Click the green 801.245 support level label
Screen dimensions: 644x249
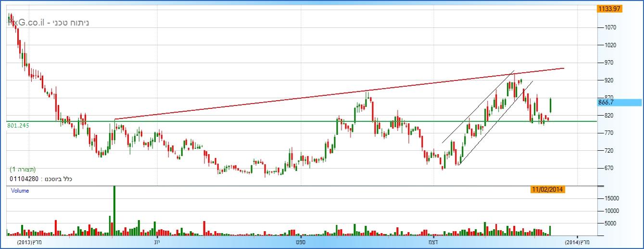coord(19,125)
